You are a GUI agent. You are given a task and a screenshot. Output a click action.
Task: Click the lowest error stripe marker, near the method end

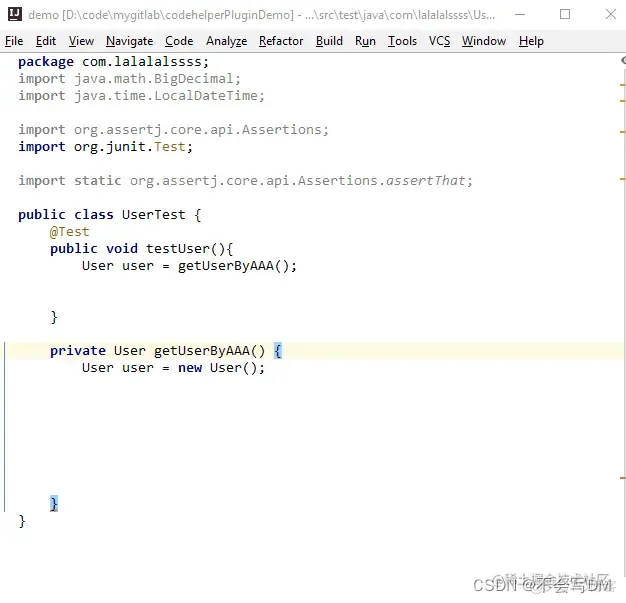622,478
